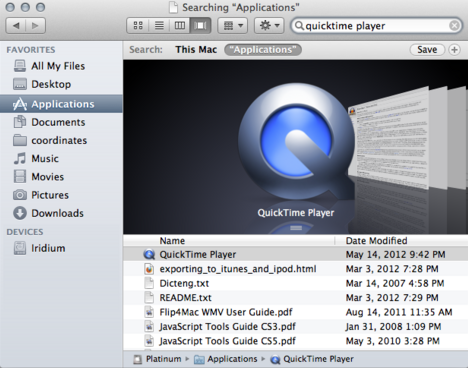Screen dimensions: 468x368
Task: Set search scope to This Mac
Action: [x=196, y=50]
